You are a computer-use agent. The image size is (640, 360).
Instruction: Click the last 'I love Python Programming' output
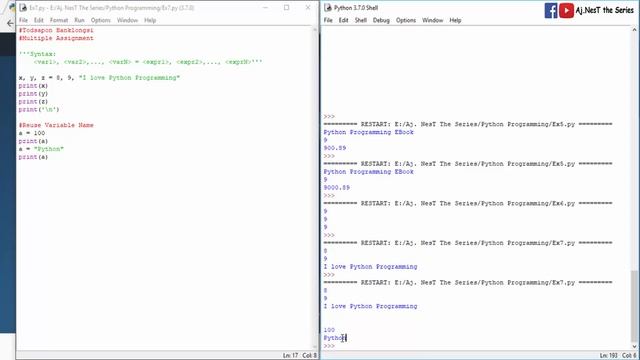(x=370, y=306)
